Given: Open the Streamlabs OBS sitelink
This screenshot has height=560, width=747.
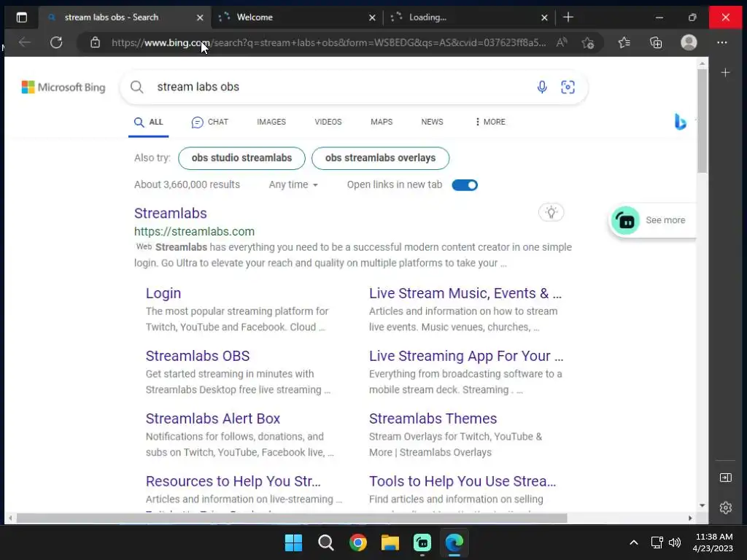Looking at the screenshot, I should (x=197, y=356).
